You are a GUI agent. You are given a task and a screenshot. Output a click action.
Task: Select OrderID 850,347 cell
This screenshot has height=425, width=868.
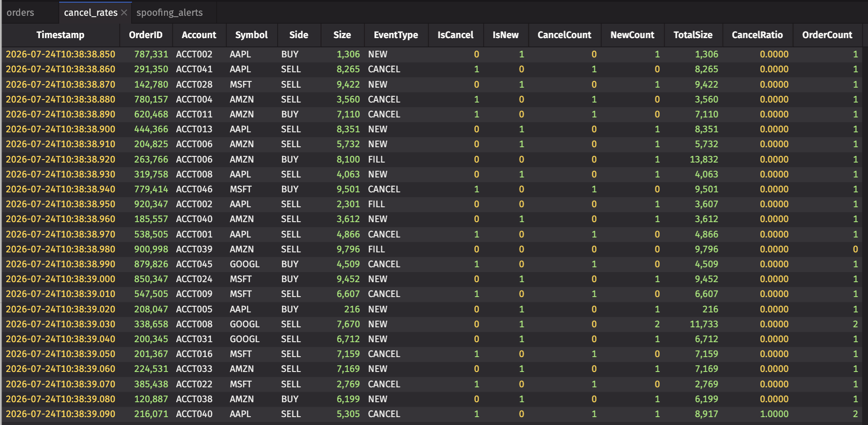[146, 279]
